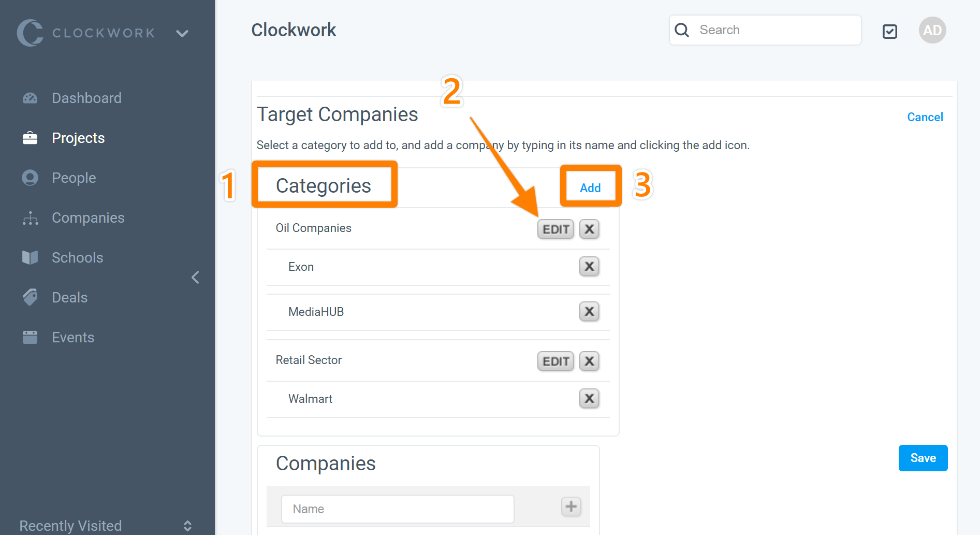Image resolution: width=980 pixels, height=535 pixels.
Task: Collapse the sidebar with the chevron
Action: (x=195, y=278)
